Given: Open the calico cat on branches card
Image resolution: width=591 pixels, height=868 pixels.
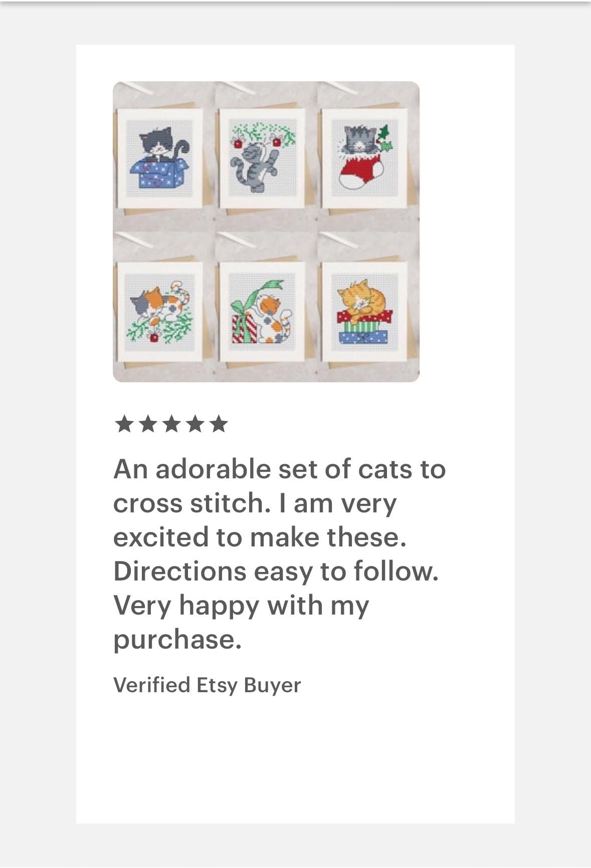Looking at the screenshot, I should click(160, 312).
